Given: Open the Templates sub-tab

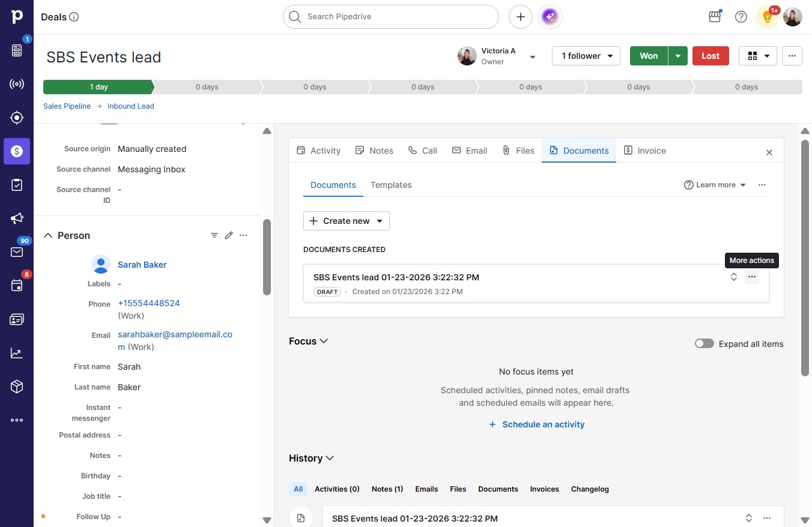Looking at the screenshot, I should (391, 185).
